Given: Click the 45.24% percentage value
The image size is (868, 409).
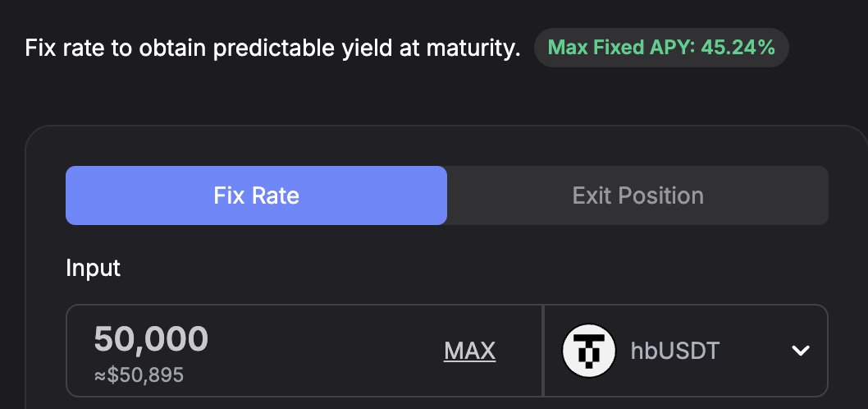Looking at the screenshot, I should point(738,48).
